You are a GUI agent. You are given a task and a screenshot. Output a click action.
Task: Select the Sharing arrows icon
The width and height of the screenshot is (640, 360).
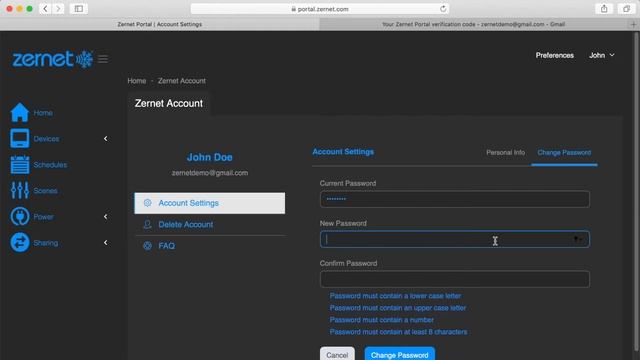click(x=20, y=242)
